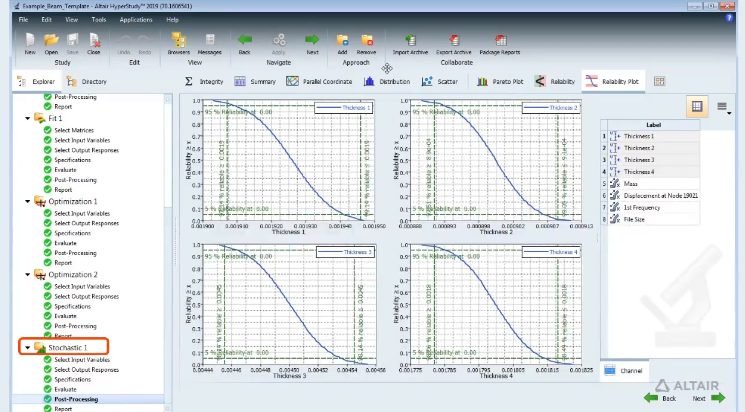Collapse the Fit 1 tree node
Viewport: 745px width, 412px height.
28,118
